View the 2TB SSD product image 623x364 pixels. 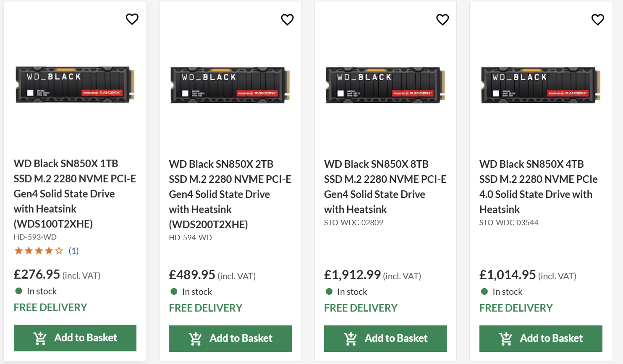point(230,85)
